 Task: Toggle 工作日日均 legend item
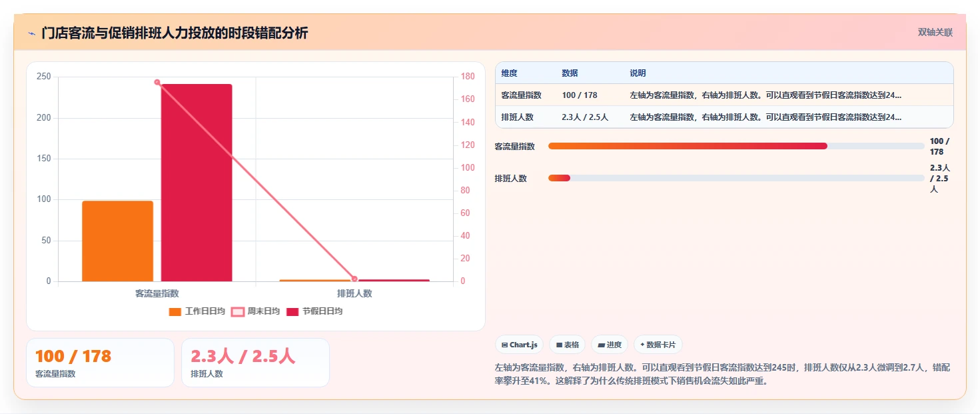point(197,311)
